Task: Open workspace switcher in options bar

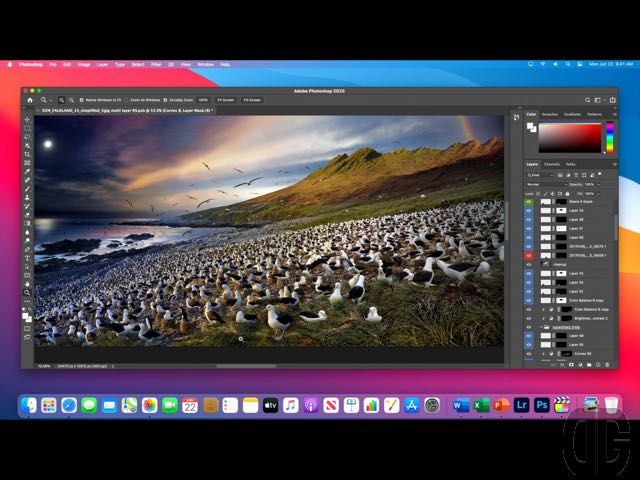Action: click(x=599, y=100)
